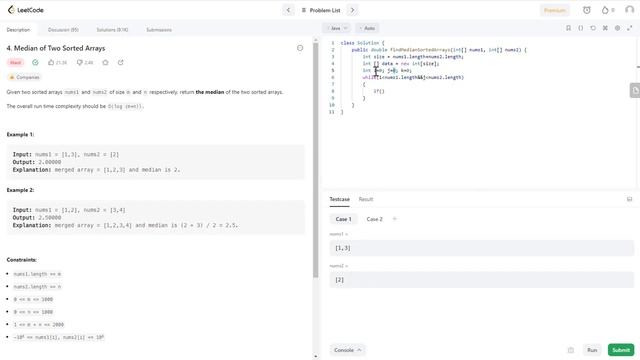Go to the previous problem arrow
The height and width of the screenshot is (360, 640).
coord(288,10)
